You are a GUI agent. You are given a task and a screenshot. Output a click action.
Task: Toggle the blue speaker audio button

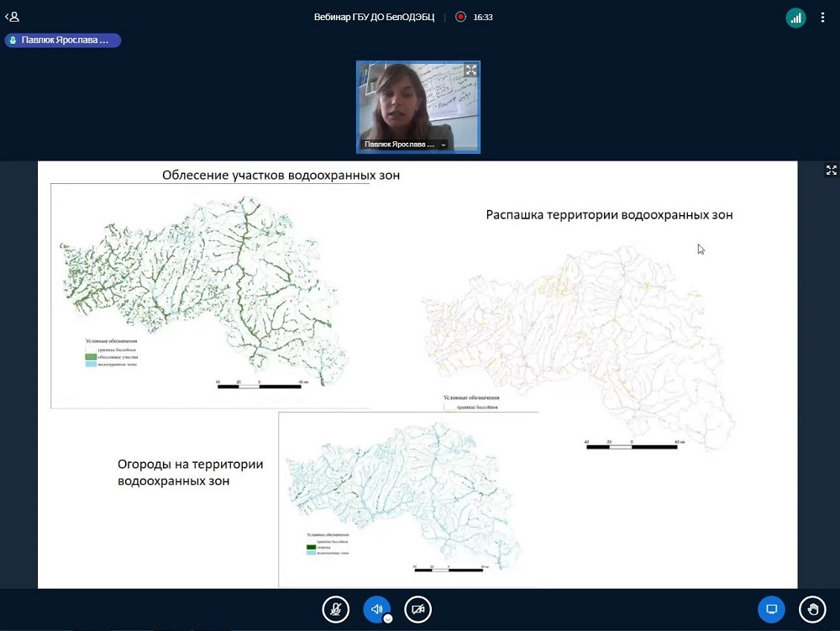tap(376, 609)
